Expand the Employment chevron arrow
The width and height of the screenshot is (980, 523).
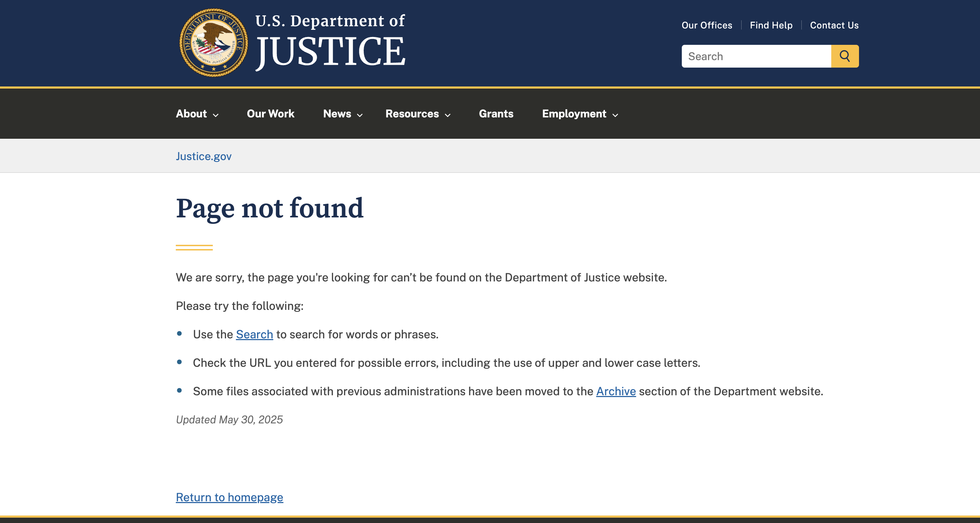point(616,115)
